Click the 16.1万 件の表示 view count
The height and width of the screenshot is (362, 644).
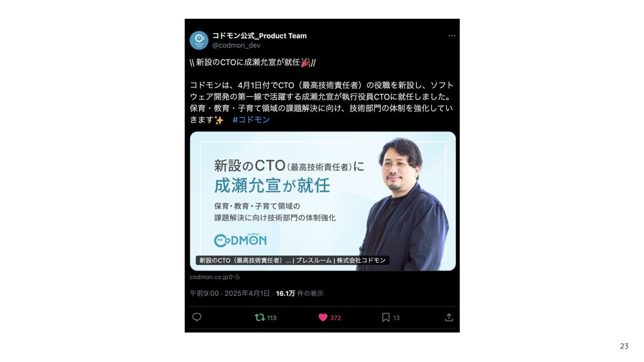[300, 294]
